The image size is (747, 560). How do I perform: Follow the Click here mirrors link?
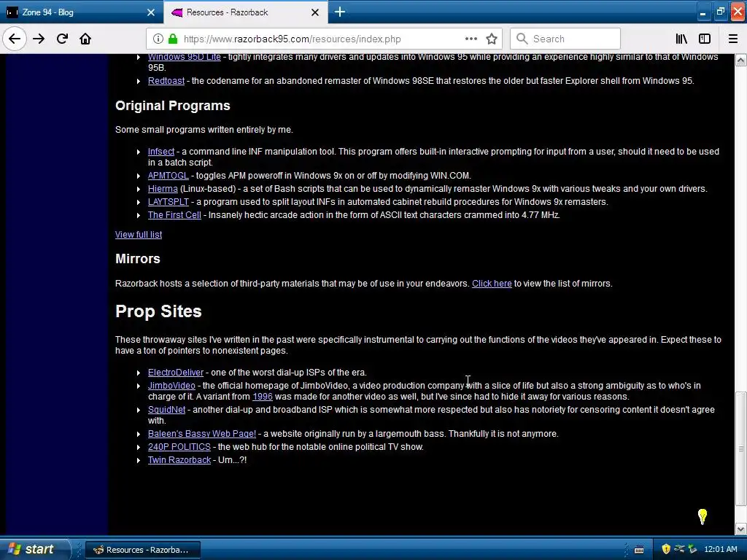click(x=492, y=284)
